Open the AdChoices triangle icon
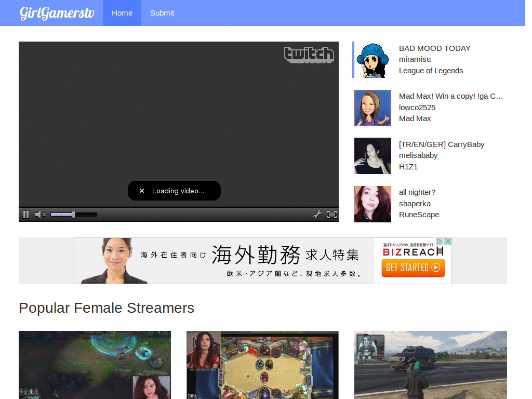 point(440,241)
